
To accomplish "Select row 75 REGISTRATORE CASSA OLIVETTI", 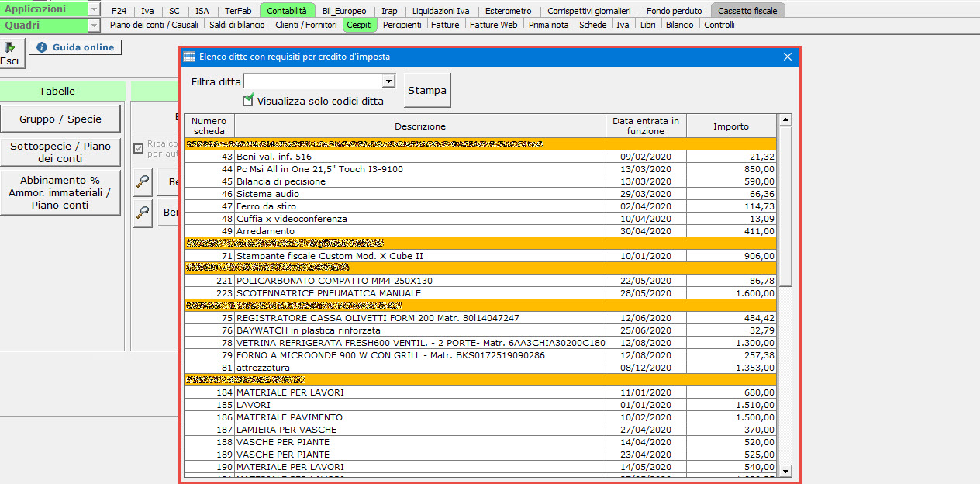I will [x=480, y=318].
